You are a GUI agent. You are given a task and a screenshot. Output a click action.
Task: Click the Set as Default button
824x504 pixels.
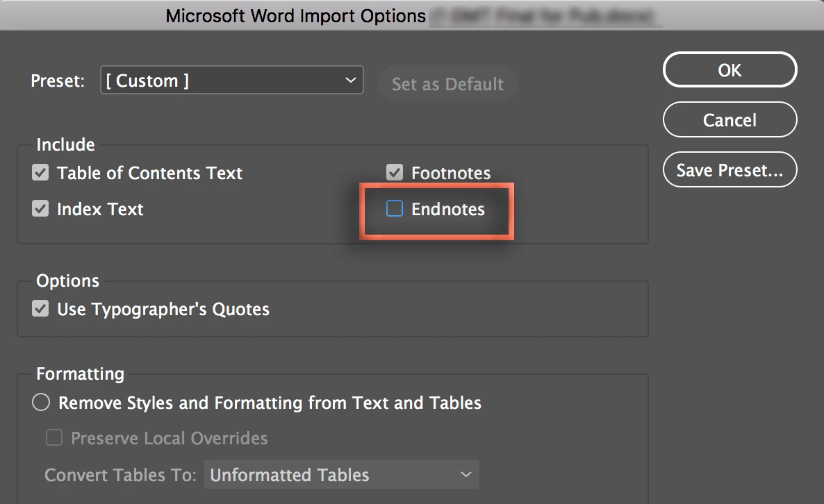(x=447, y=84)
